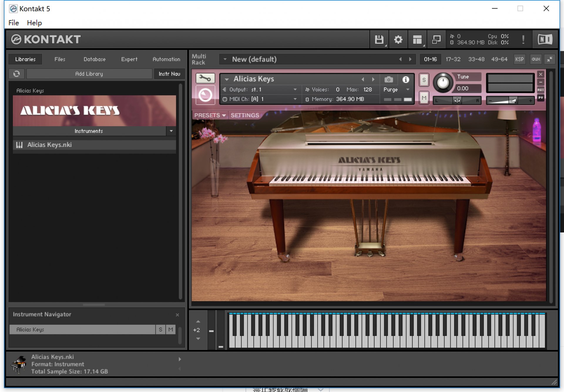This screenshot has height=392, width=564.
Task: Show rack page 01-16
Action: click(x=430, y=59)
